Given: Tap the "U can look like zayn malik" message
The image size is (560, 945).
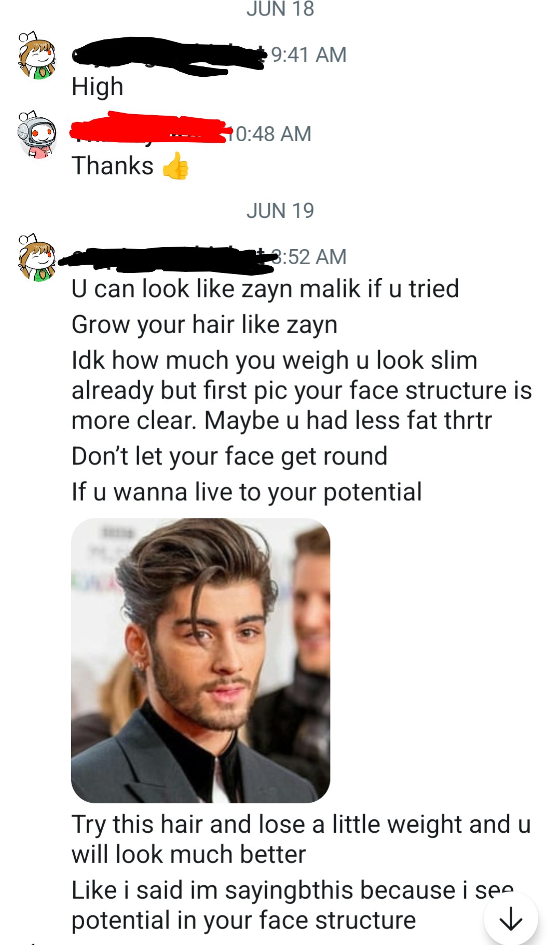Looking at the screenshot, I should [x=265, y=289].
